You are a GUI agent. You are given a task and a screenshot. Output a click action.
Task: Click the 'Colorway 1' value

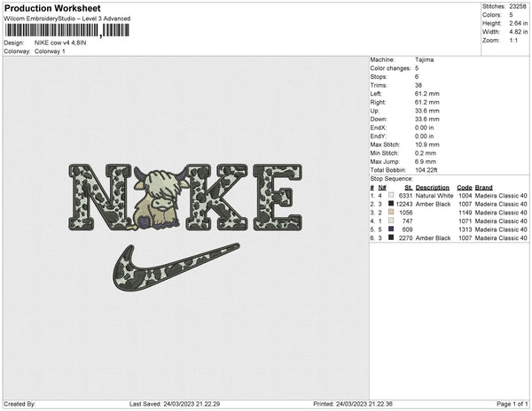pos(50,51)
